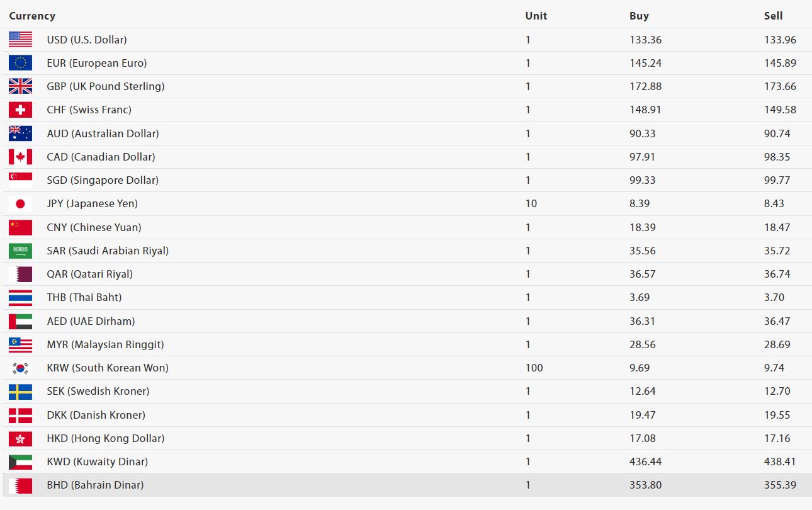Viewport: 812px width, 510px height.
Task: Click the United States flag icon
Action: point(20,40)
